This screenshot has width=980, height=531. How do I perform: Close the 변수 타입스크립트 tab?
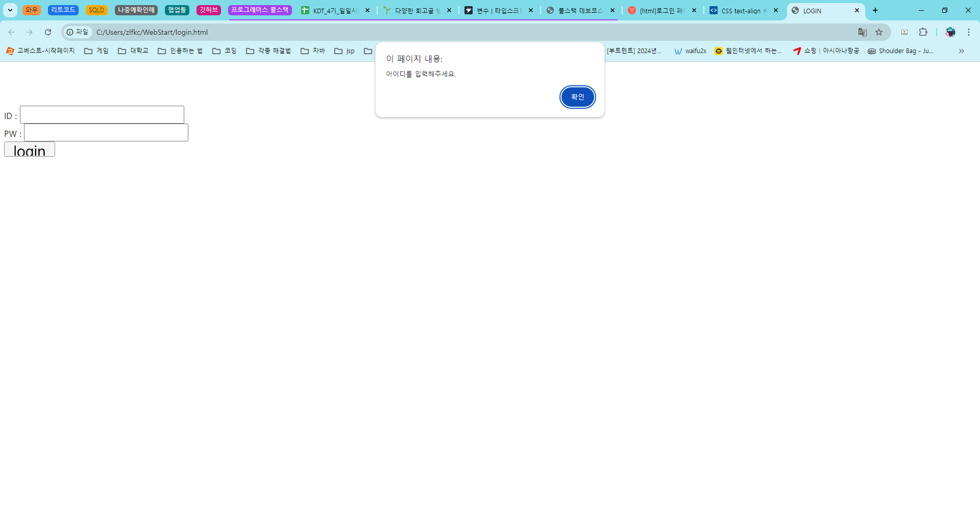(x=531, y=10)
